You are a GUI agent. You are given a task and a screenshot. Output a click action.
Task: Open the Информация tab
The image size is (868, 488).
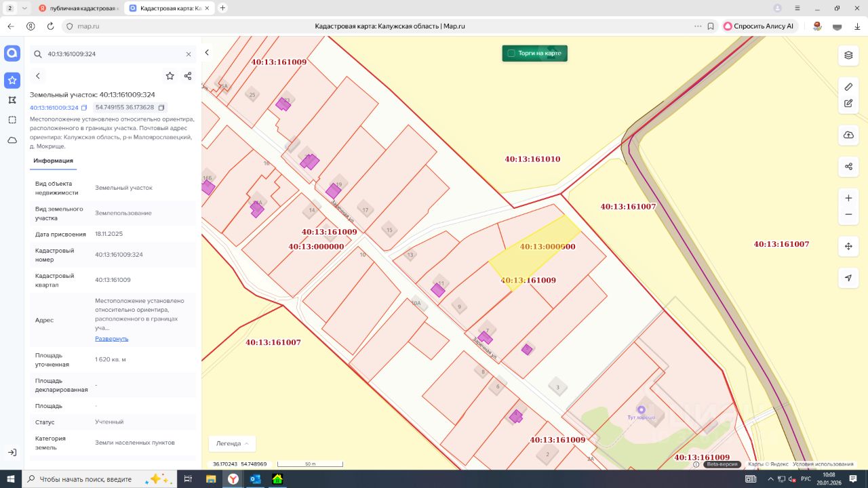pyautogui.click(x=54, y=161)
